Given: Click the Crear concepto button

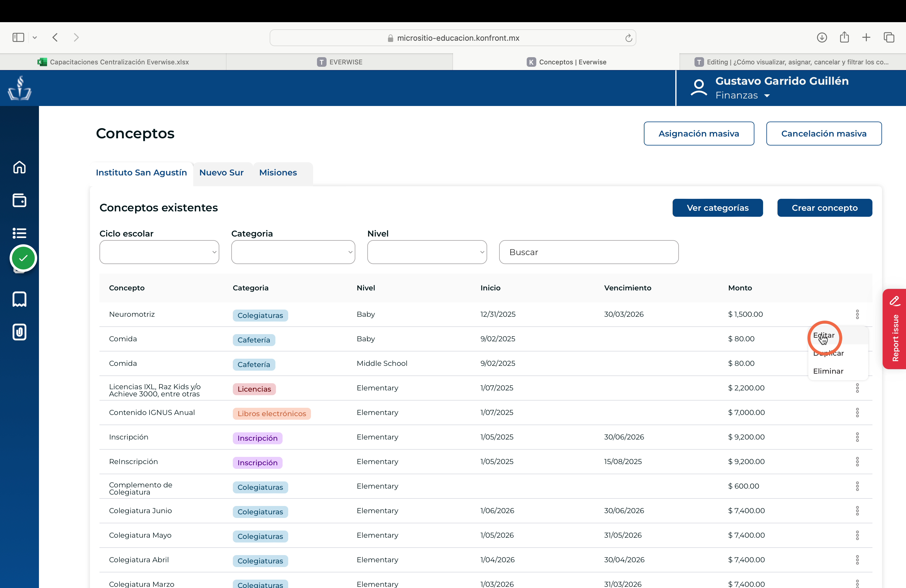Looking at the screenshot, I should pos(825,208).
